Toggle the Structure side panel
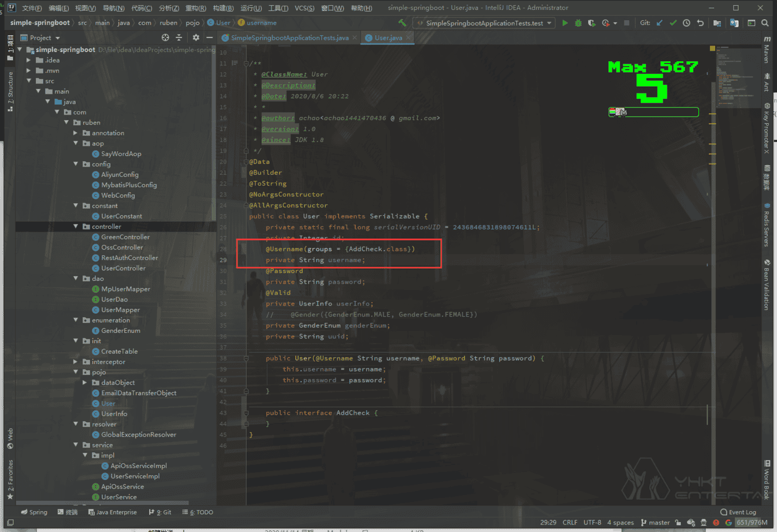Image resolution: width=777 pixels, height=532 pixels. pos(10,91)
